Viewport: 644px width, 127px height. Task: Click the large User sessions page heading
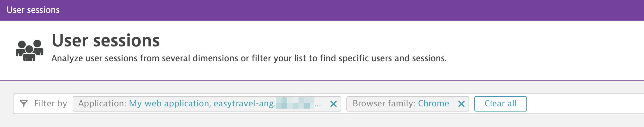[x=106, y=41]
